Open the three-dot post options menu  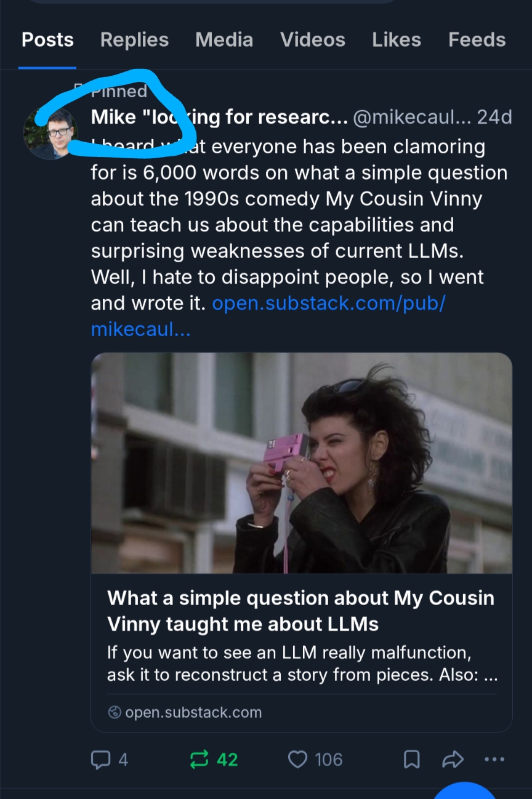point(494,760)
